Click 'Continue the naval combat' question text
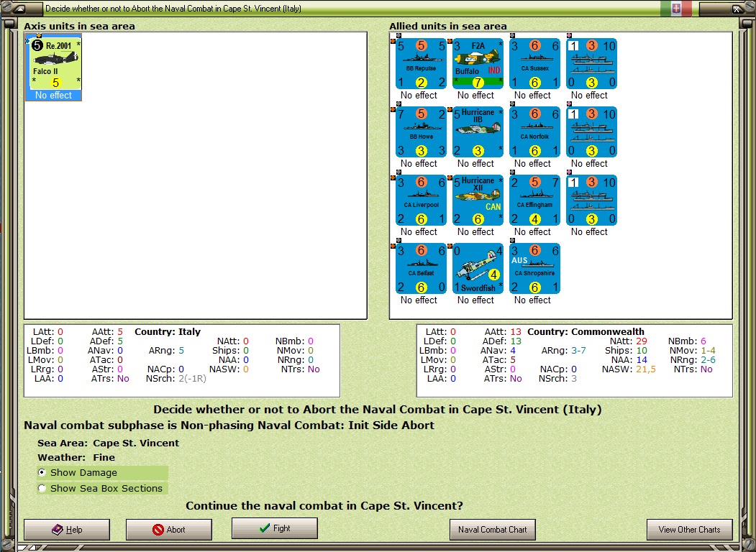756x552 pixels. [x=324, y=506]
